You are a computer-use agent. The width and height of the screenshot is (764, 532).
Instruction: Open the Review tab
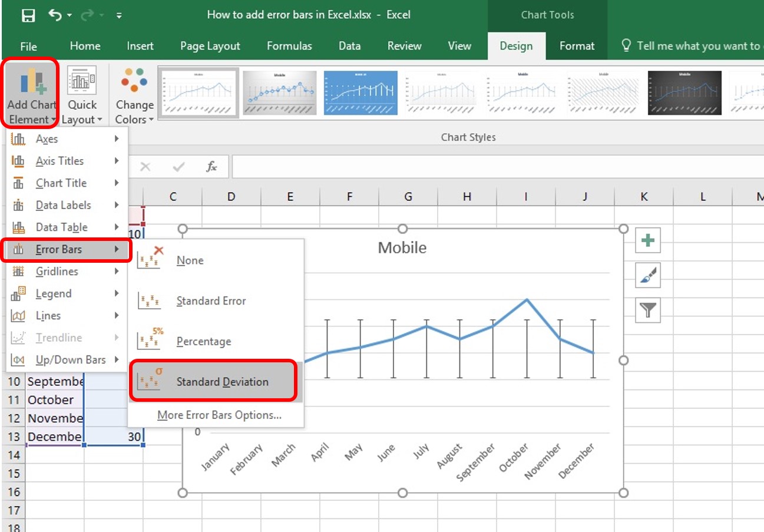tap(404, 46)
